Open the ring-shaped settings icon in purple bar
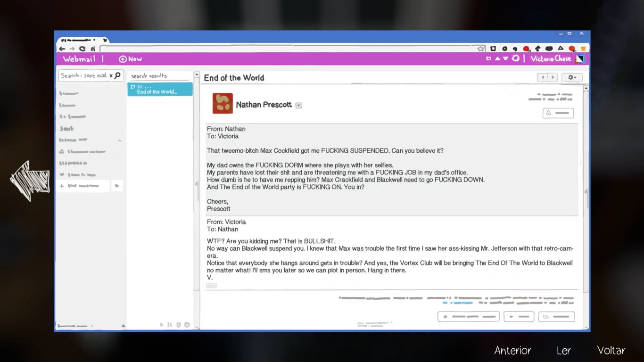 tap(516, 58)
